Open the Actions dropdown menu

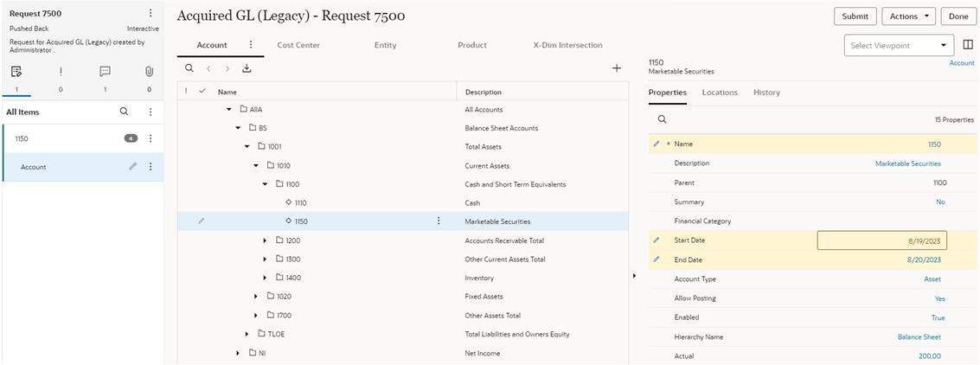(x=912, y=16)
